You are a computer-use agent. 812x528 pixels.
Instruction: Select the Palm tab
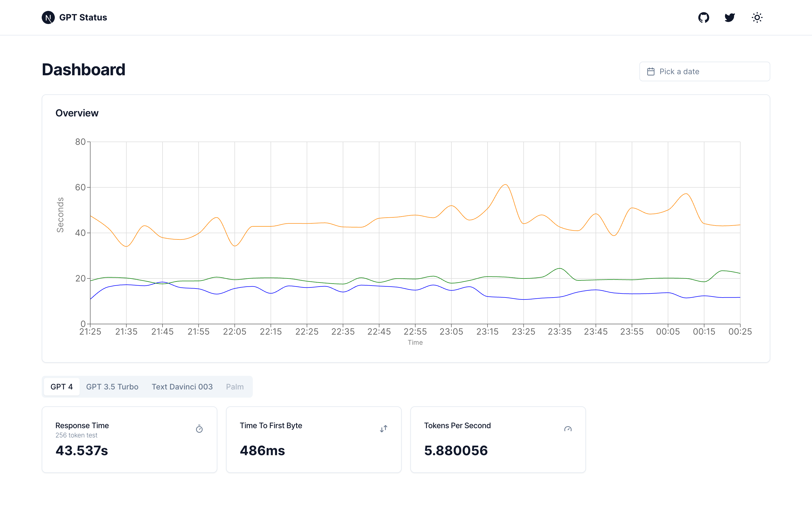(235, 387)
